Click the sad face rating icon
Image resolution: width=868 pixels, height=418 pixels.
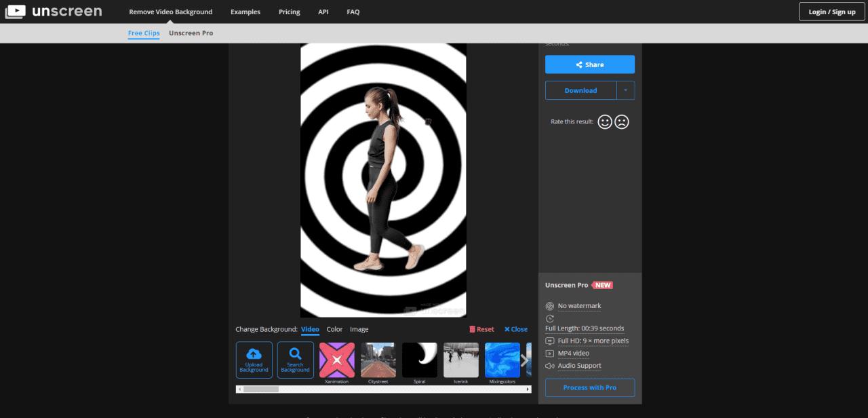click(x=622, y=122)
